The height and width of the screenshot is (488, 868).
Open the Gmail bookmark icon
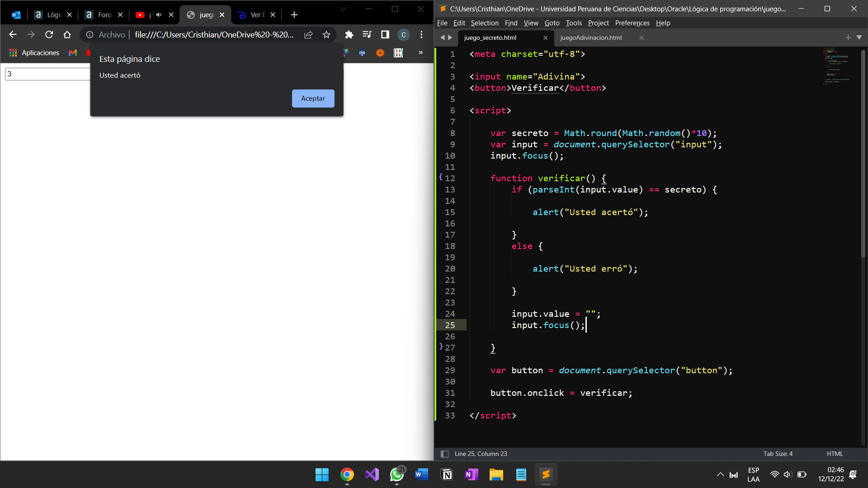[x=73, y=53]
